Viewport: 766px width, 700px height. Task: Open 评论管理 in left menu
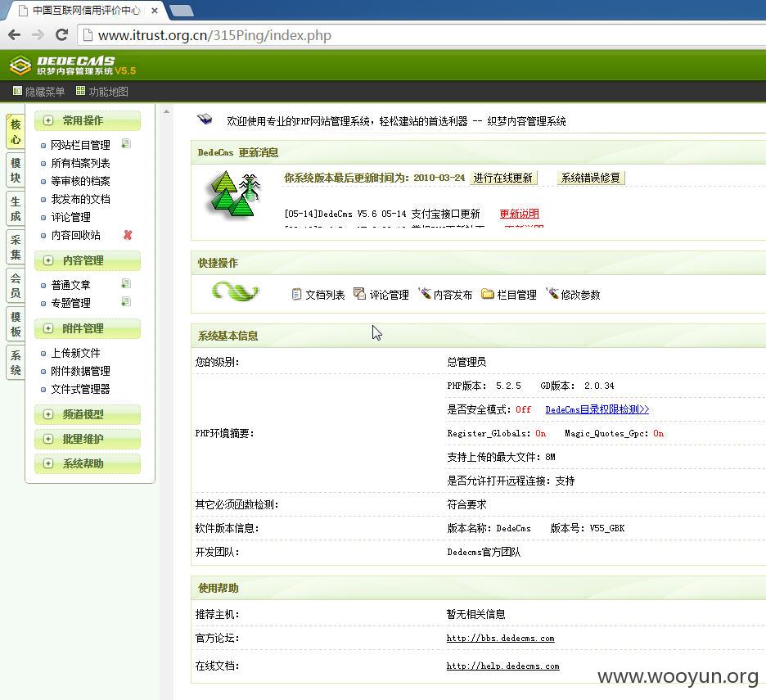click(x=71, y=217)
